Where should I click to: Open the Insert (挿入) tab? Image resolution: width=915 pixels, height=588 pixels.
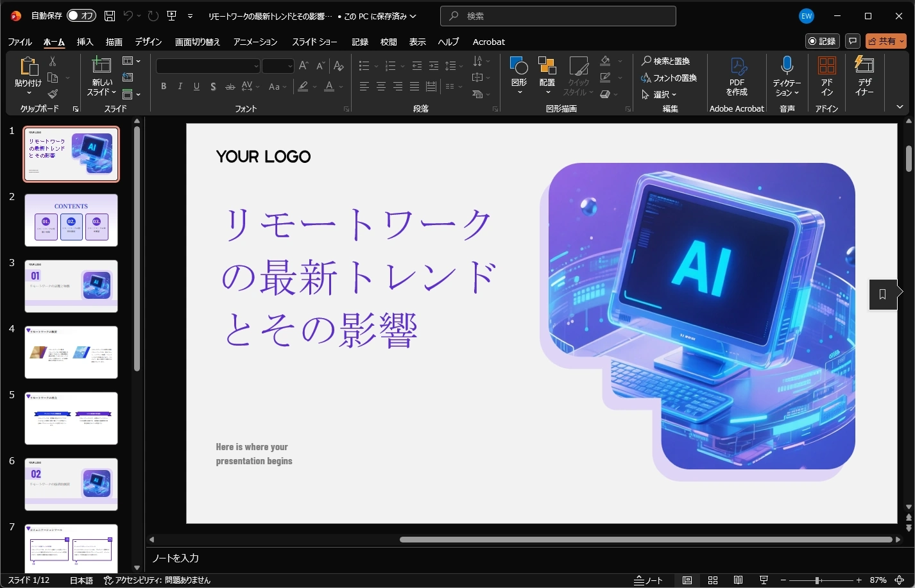coord(85,42)
